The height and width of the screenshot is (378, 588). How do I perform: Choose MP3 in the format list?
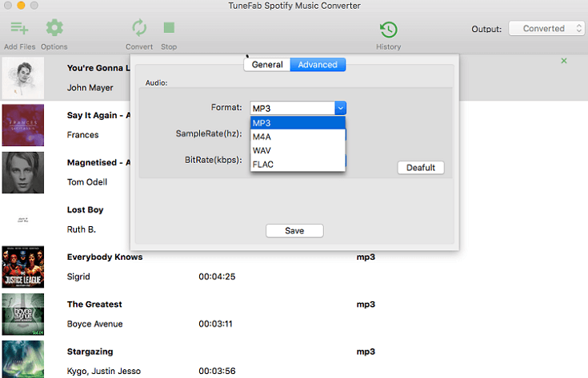pyautogui.click(x=298, y=123)
